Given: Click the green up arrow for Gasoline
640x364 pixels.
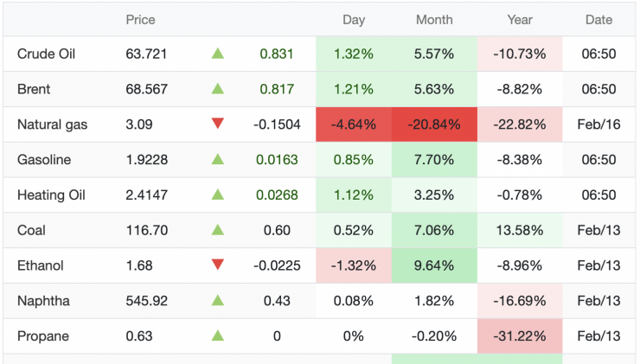Looking at the screenshot, I should (x=218, y=160).
